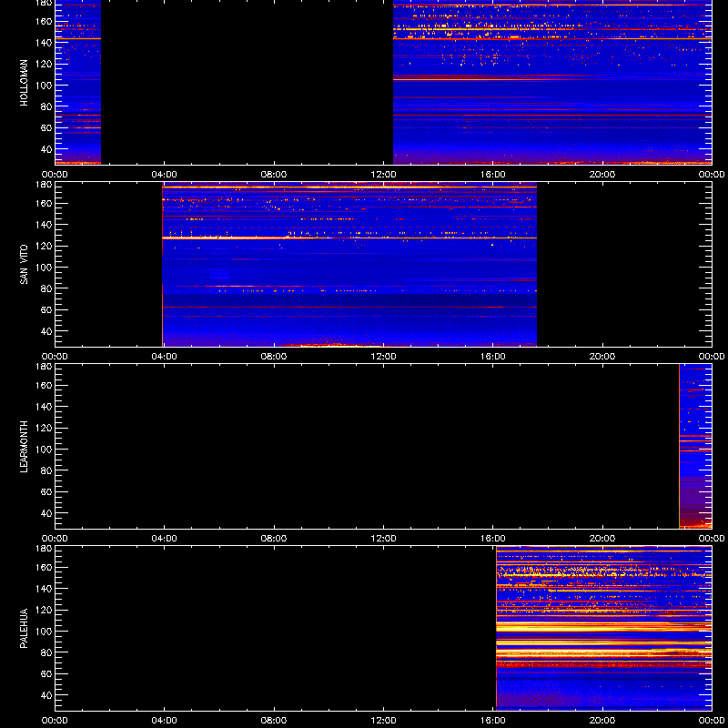This screenshot has height=728, width=728.
Task: Click the 140 frequency label on Holloman axis
Action: (44, 42)
